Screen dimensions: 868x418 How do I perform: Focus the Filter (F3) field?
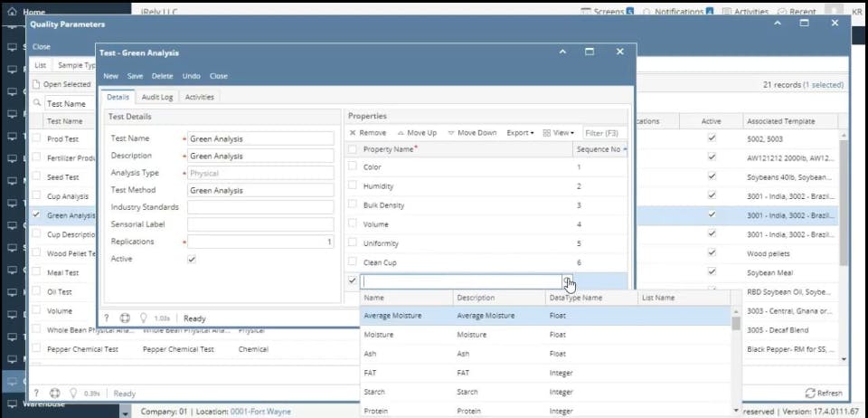(605, 133)
